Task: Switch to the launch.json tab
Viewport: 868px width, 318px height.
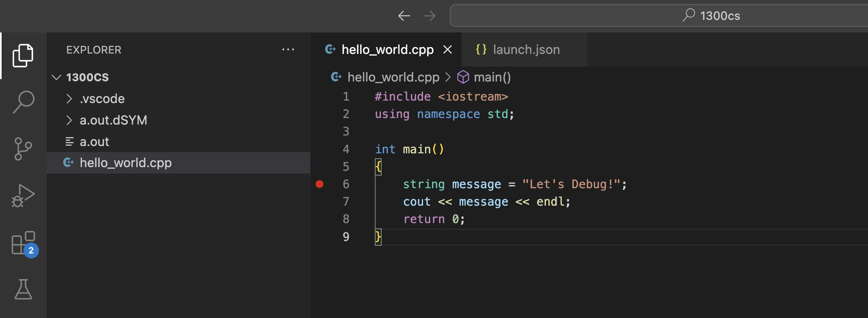Action: (x=524, y=49)
